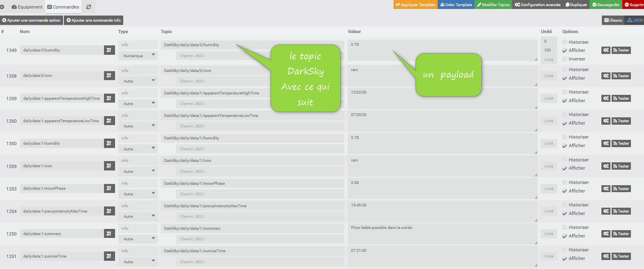
Task: Open gear settings for command 1359
Action: click(x=606, y=166)
